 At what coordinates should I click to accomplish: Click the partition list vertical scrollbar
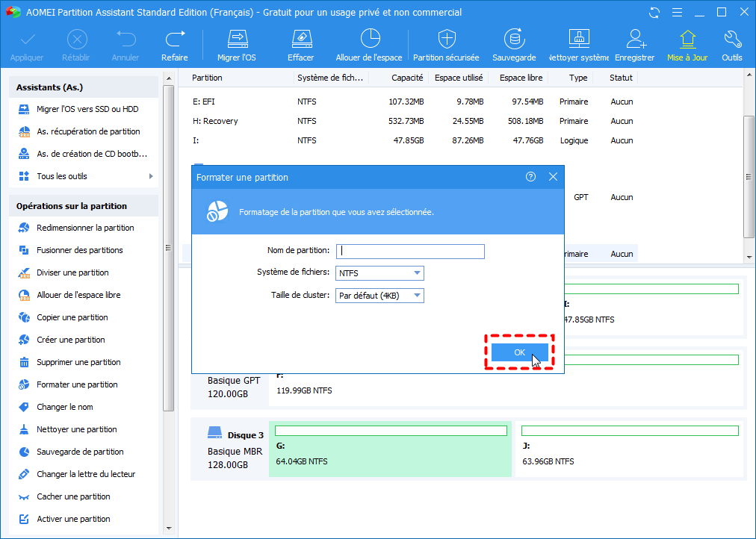749,177
